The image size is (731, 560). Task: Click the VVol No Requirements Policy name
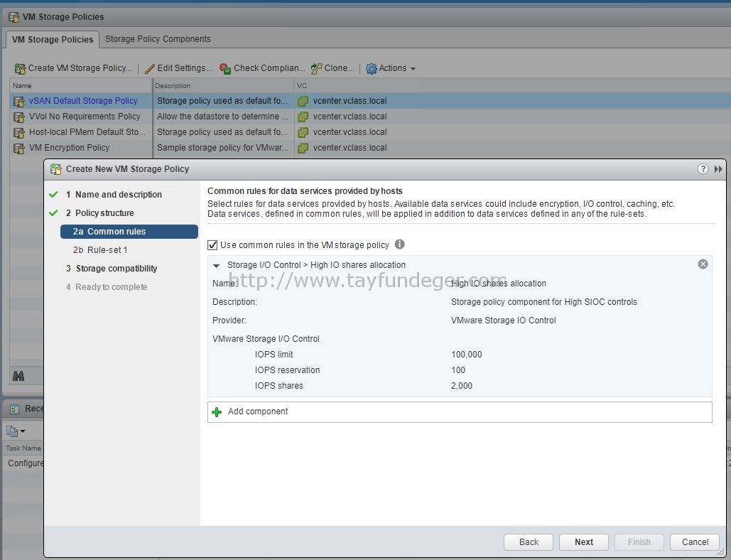click(85, 117)
